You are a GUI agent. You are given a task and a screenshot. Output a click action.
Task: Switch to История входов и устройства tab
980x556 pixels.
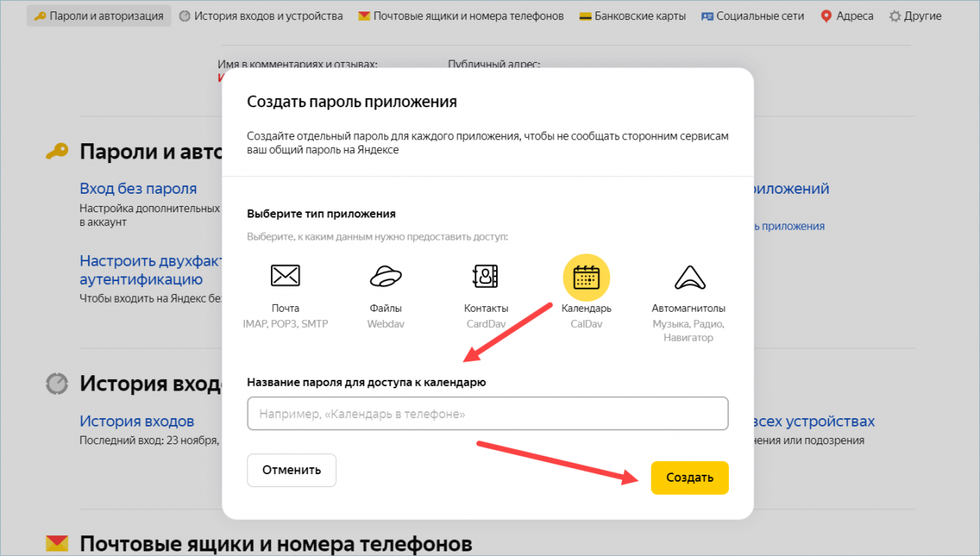click(261, 16)
